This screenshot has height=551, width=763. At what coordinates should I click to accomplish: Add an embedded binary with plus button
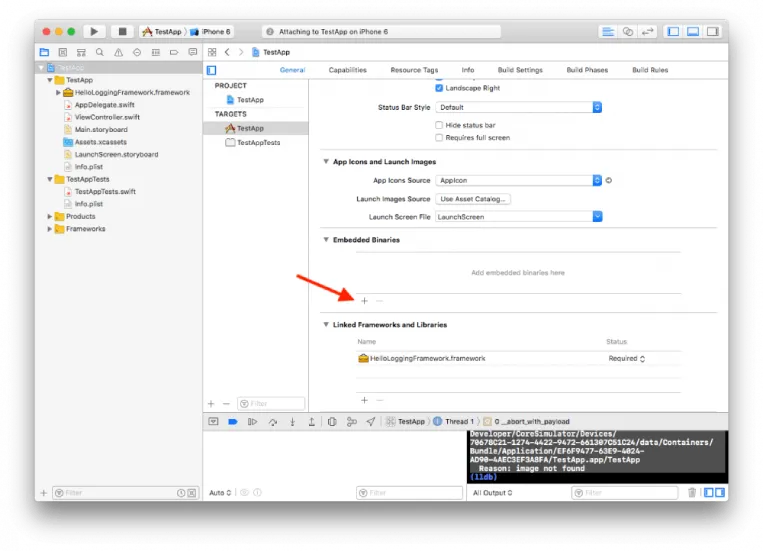[364, 301]
